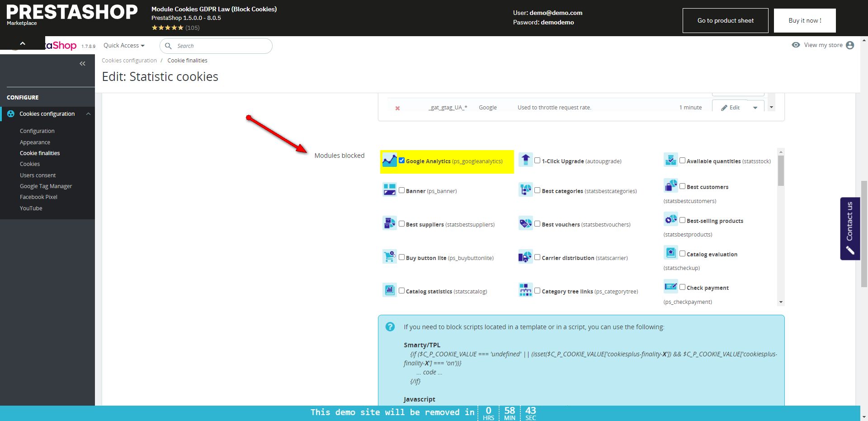Click the modules list scrollbar thumb
The height and width of the screenshot is (421, 868).
(781, 170)
